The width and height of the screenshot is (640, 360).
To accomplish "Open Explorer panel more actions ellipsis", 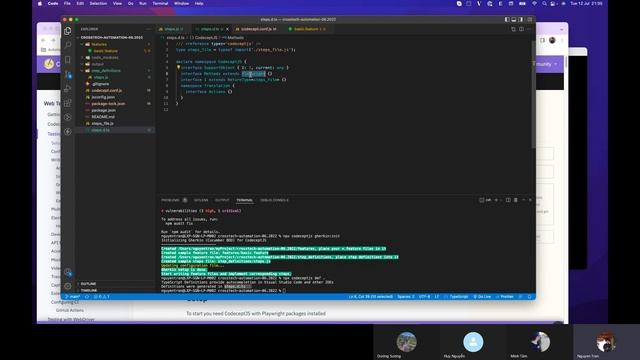I will (149, 29).
